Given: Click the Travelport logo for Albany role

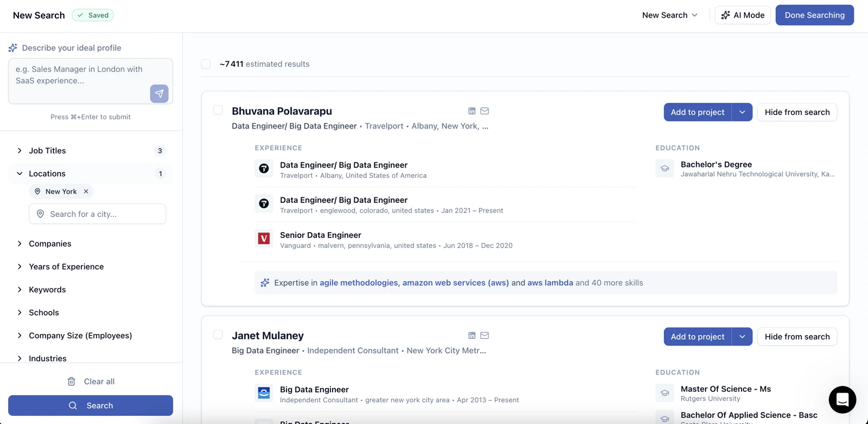Looking at the screenshot, I should (264, 169).
